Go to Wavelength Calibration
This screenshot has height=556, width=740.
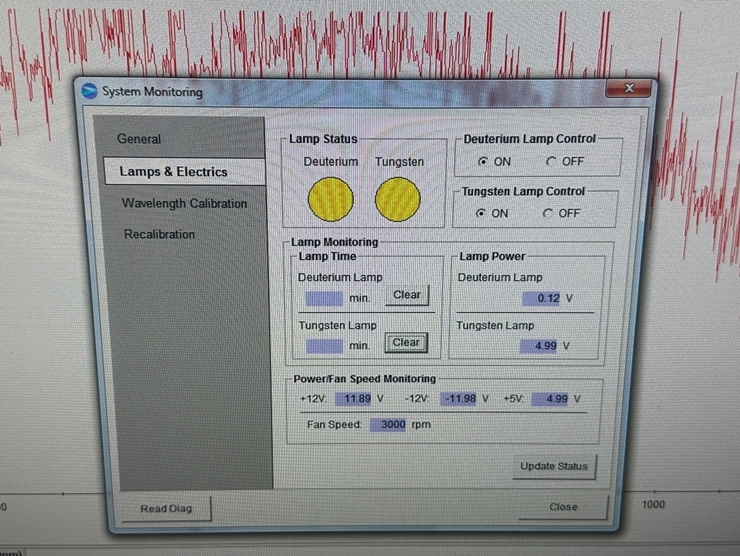(184, 203)
